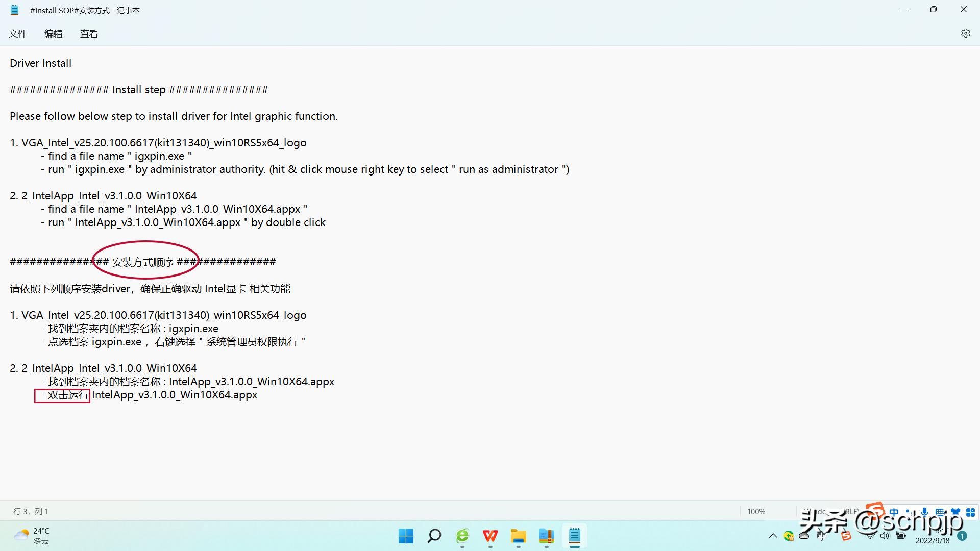Open File Explorer from the taskbar
The height and width of the screenshot is (551, 980).
pos(519,536)
